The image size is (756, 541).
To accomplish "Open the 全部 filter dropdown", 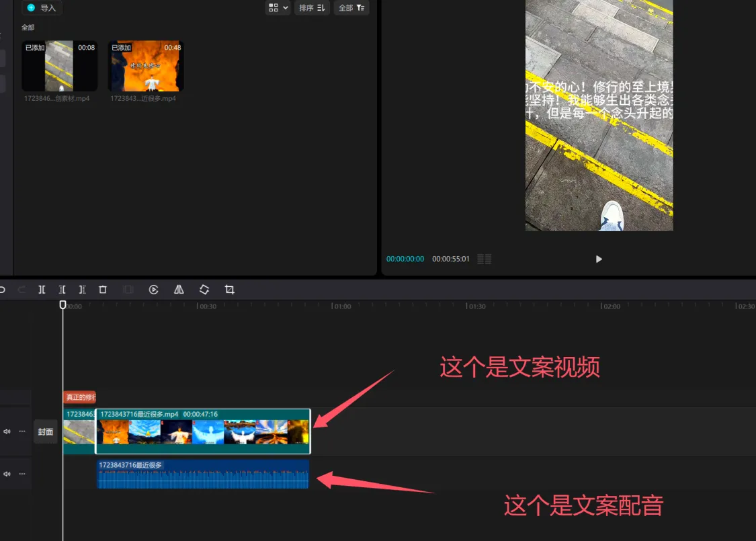I will pyautogui.click(x=351, y=7).
